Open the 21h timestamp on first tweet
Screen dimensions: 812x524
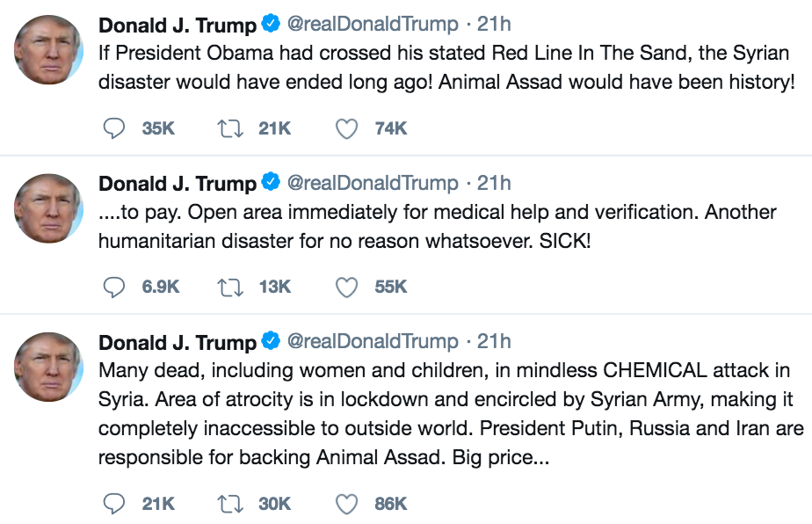[493, 24]
